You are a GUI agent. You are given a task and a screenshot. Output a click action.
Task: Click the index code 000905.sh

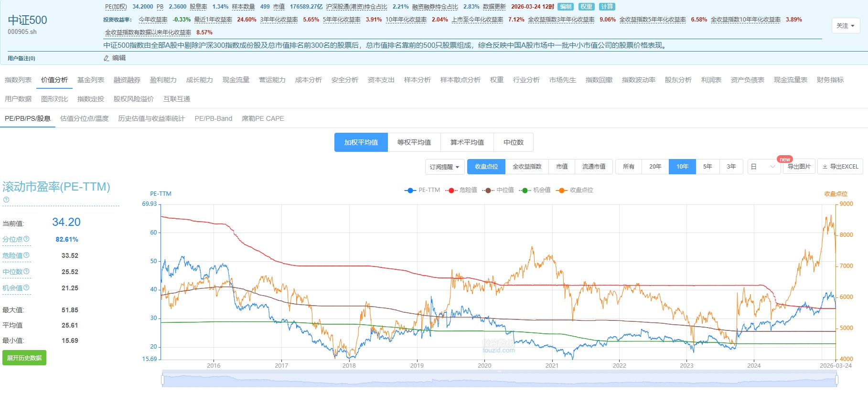(x=22, y=32)
